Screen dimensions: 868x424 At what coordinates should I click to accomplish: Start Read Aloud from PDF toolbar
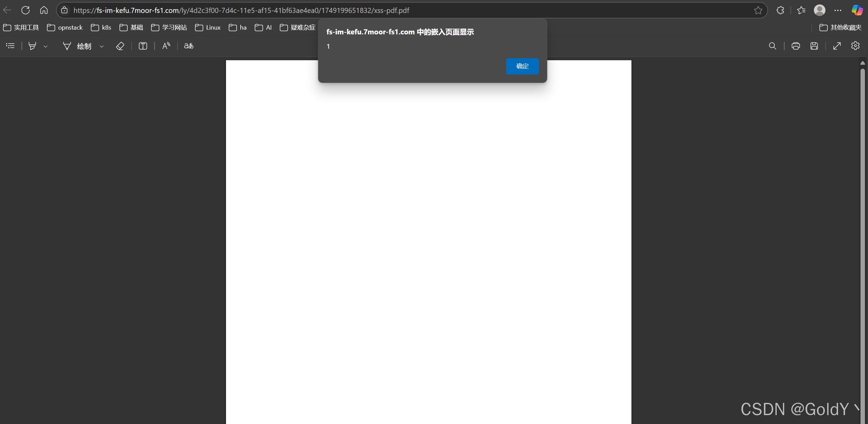[166, 46]
